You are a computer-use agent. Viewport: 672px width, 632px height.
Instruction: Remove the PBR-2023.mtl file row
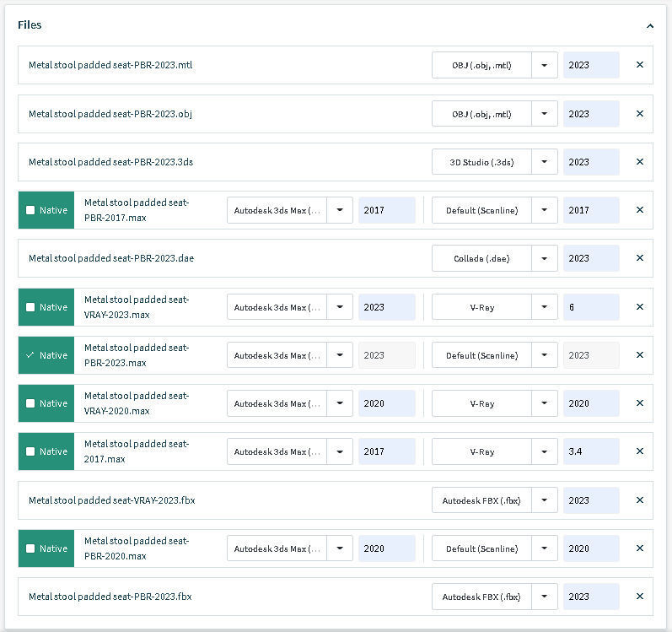tap(639, 65)
